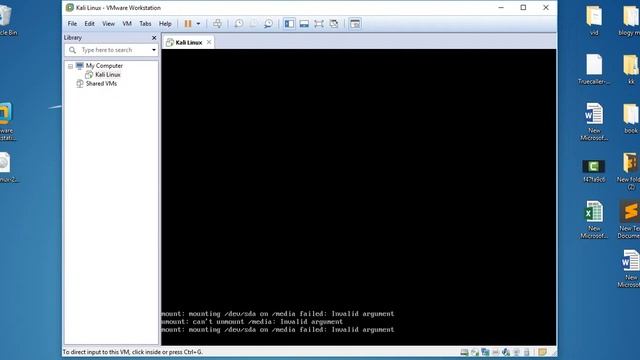The height and width of the screenshot is (360, 640).
Task: Click the sound card status icon
Action: 506,352
